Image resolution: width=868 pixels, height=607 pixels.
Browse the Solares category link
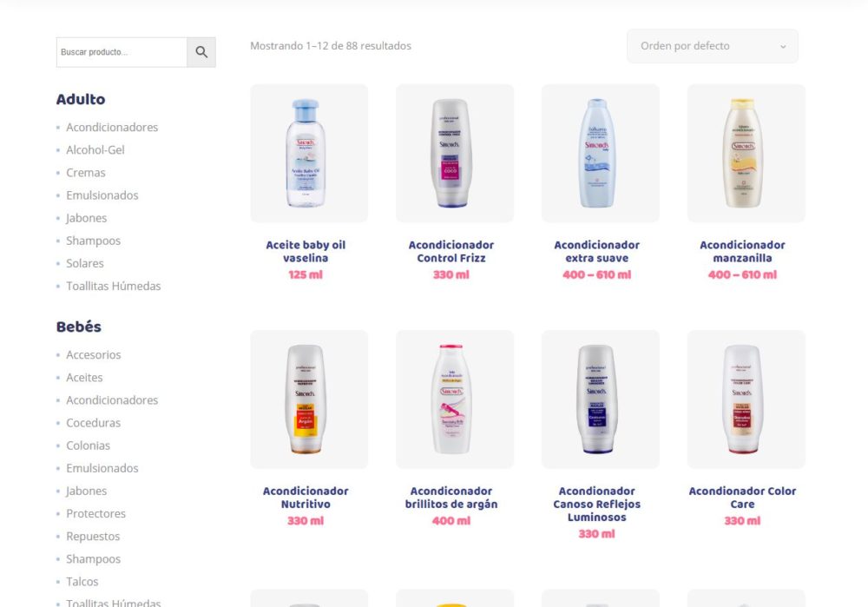click(x=85, y=263)
